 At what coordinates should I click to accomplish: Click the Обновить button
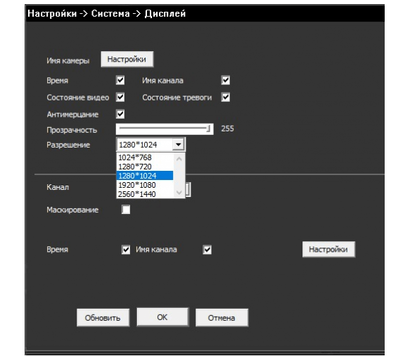click(103, 318)
